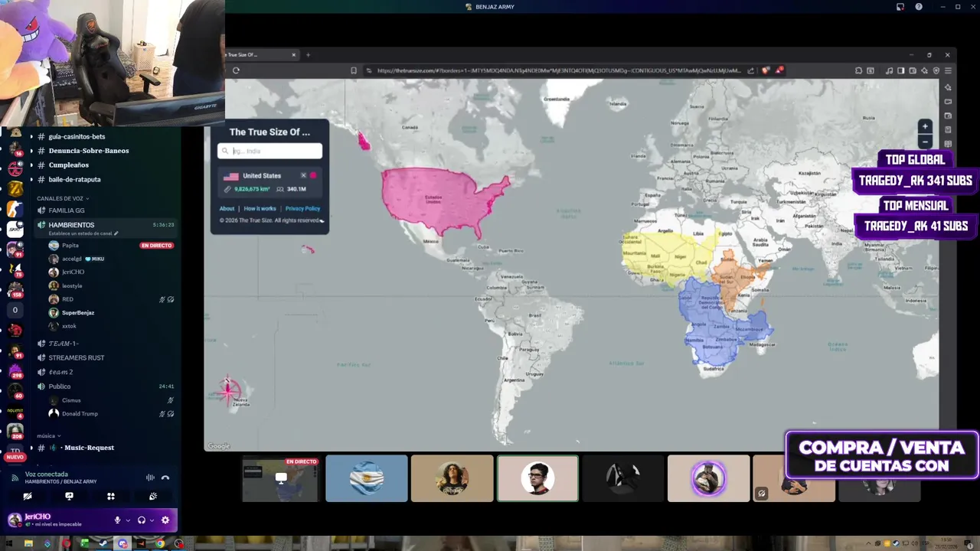
Task: Bookmark page icon in the address bar
Action: 354,70
